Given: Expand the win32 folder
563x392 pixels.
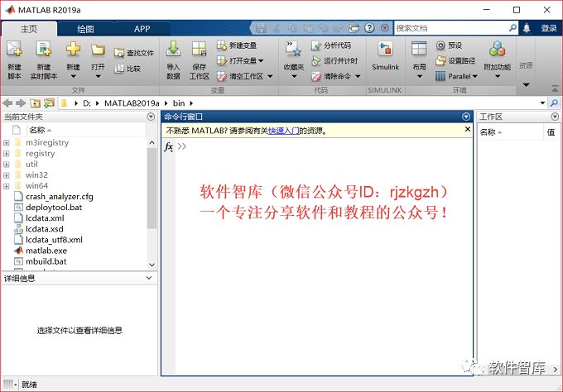Looking at the screenshot, I should click(x=6, y=175).
